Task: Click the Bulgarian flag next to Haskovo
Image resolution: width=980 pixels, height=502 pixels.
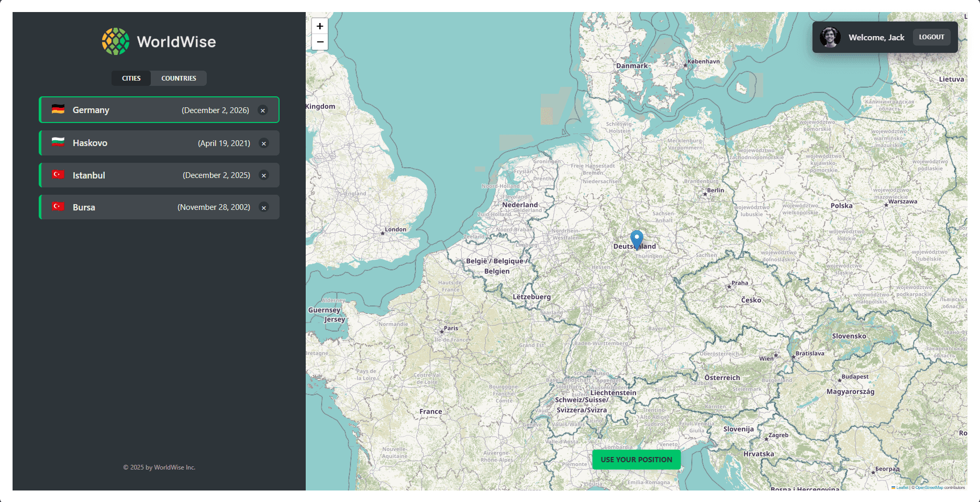Action: [x=58, y=142]
